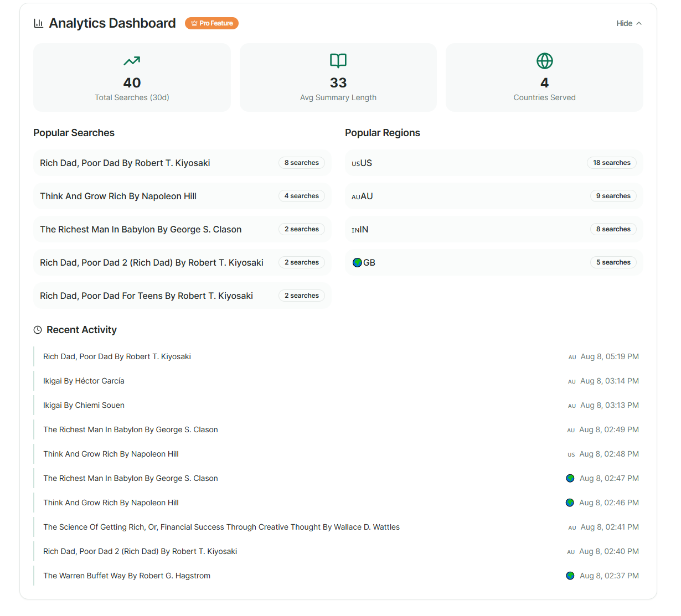The width and height of the screenshot is (681, 616).
Task: Select The Warren Buffet Way recent entry
Action: pyautogui.click(x=127, y=576)
